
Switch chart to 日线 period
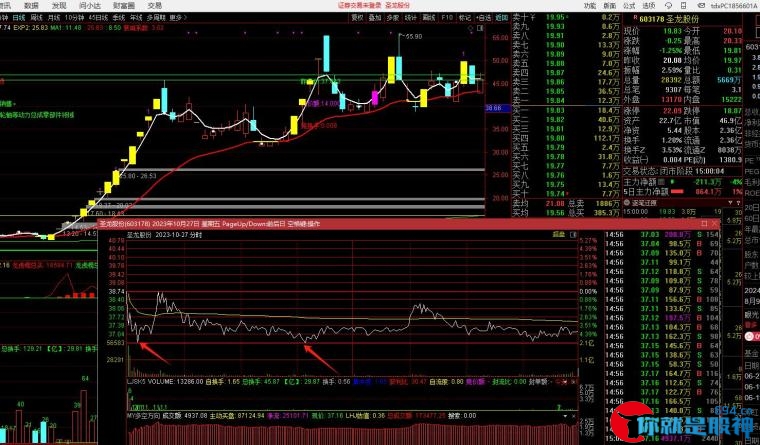click(19, 17)
